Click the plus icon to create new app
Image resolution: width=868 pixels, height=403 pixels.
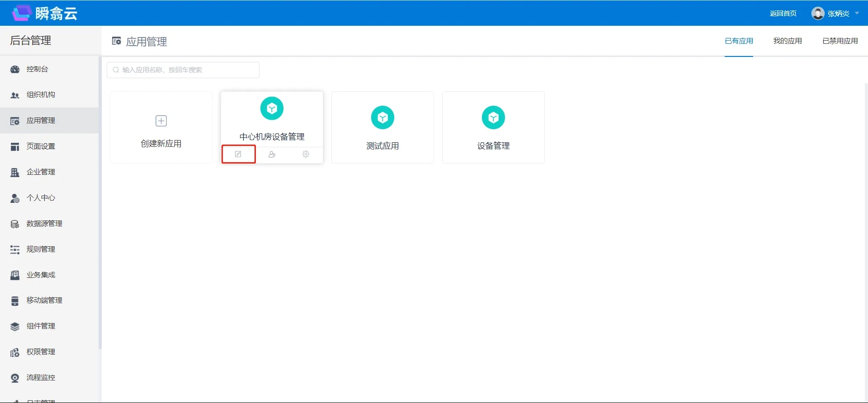161,121
